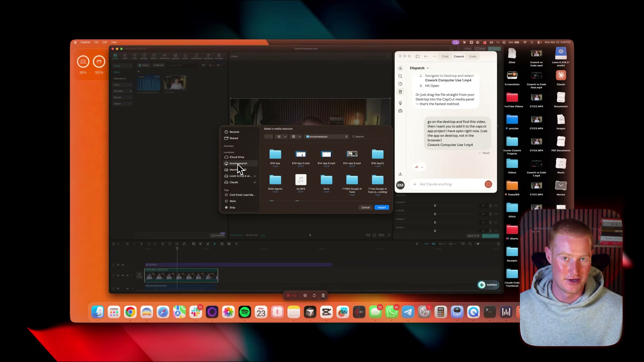Open the Filters panel in CapCut
This screenshot has height=362, width=644.
(185, 56)
